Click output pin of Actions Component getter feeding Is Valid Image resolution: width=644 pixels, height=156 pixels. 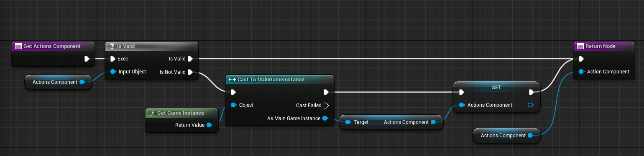(82, 82)
